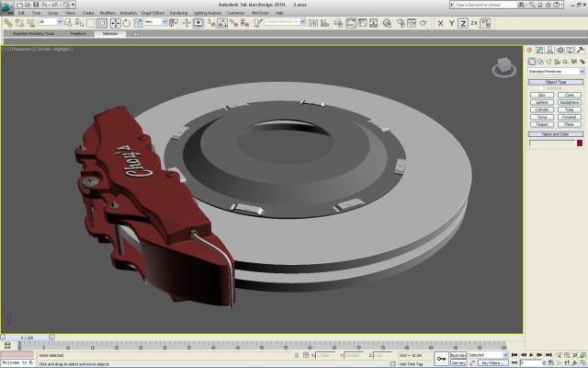This screenshot has height=368, width=588.
Task: Toggle Percent Snap
Action: click(x=233, y=23)
